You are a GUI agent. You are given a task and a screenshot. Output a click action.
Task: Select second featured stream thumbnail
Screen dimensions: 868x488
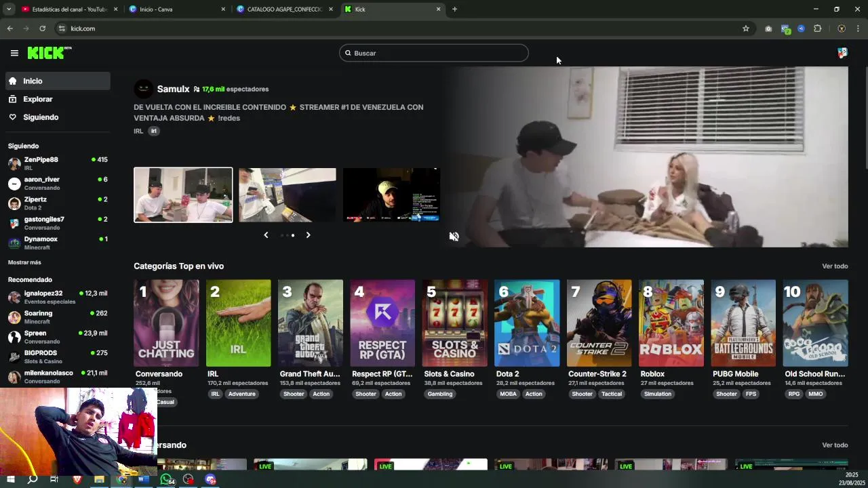pos(287,195)
